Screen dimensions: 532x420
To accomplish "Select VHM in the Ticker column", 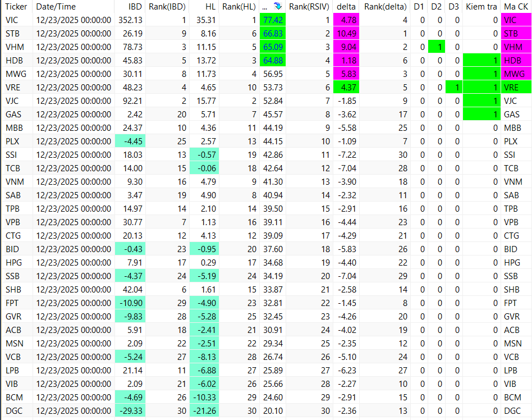I will (x=14, y=47).
